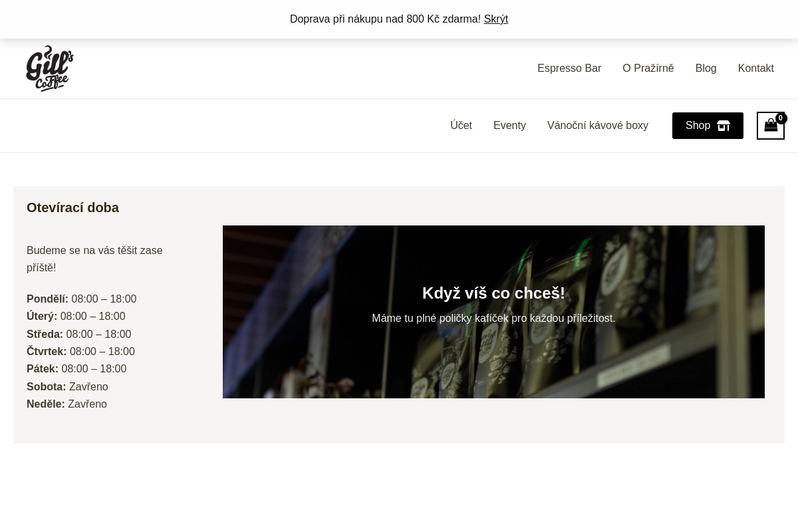Click the Když víš co chceš! heading

point(493,293)
